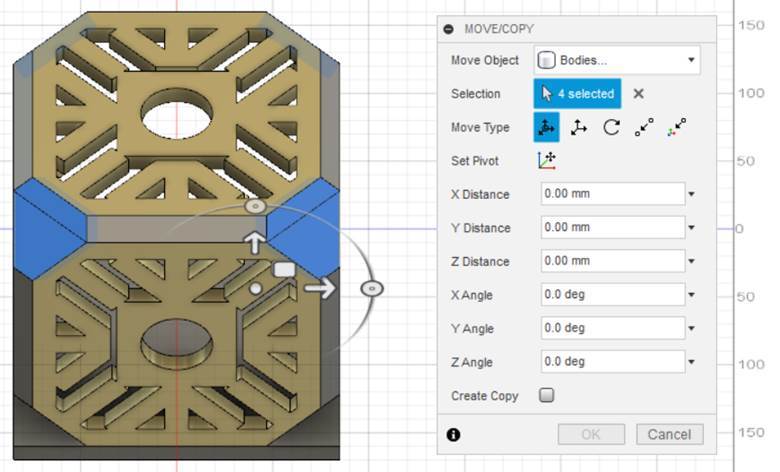Click the X Distance input field

[x=613, y=193]
